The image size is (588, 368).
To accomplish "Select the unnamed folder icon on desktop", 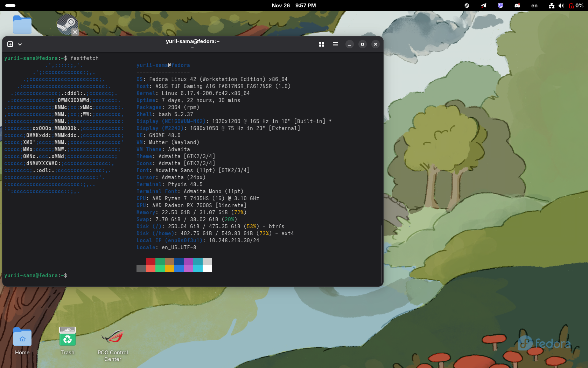I will [22, 25].
